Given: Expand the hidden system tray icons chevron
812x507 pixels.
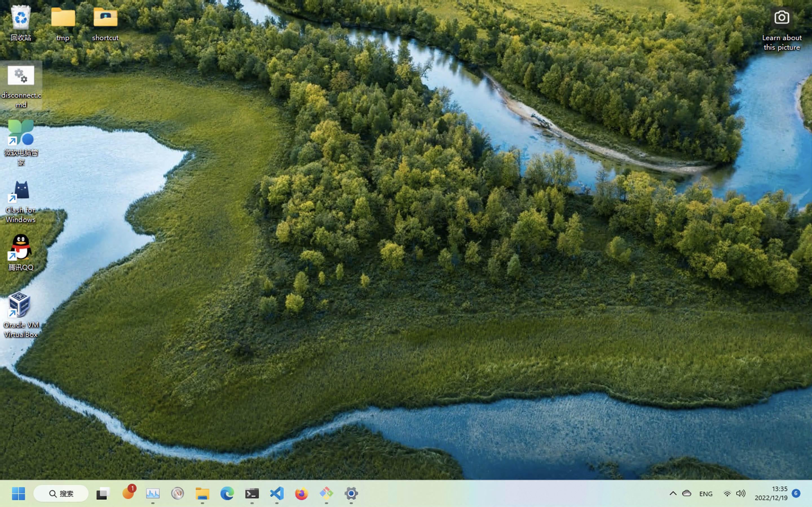Looking at the screenshot, I should (x=673, y=493).
